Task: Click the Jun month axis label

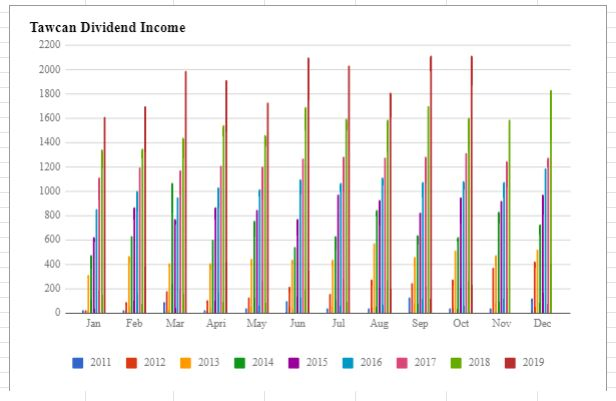Action: point(298,324)
